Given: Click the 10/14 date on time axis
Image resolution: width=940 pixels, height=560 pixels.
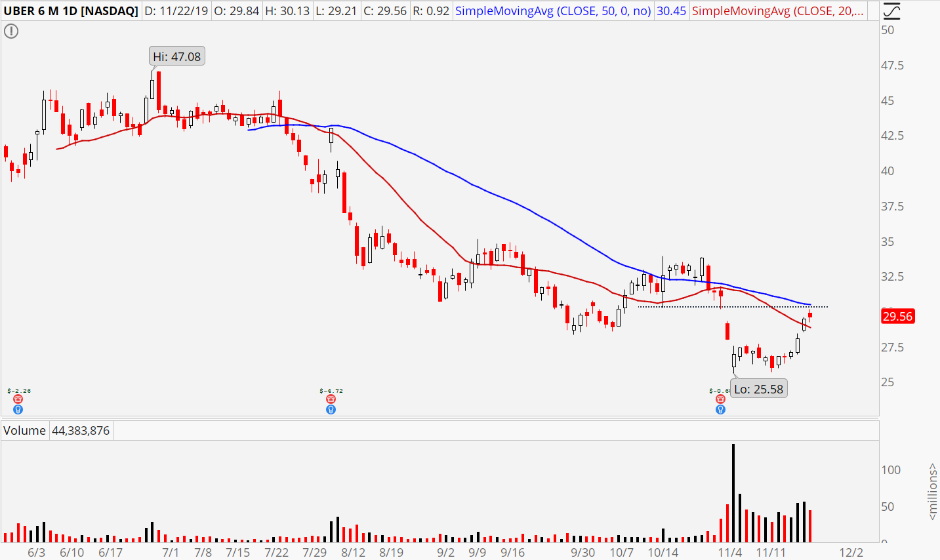Looking at the screenshot, I should click(663, 552).
